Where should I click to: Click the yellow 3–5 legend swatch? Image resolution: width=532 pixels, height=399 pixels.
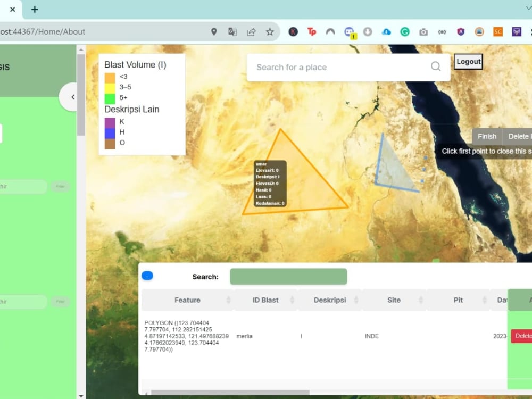[x=110, y=88]
